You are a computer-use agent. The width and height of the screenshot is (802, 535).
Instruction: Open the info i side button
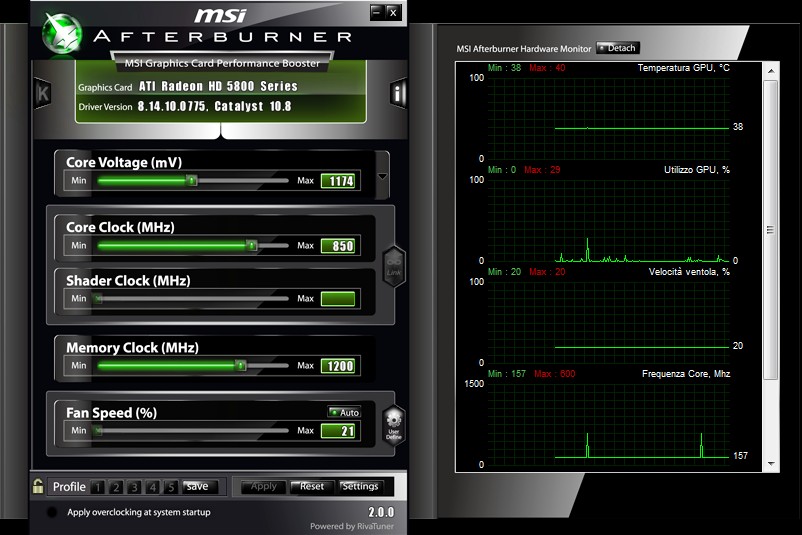click(397, 93)
